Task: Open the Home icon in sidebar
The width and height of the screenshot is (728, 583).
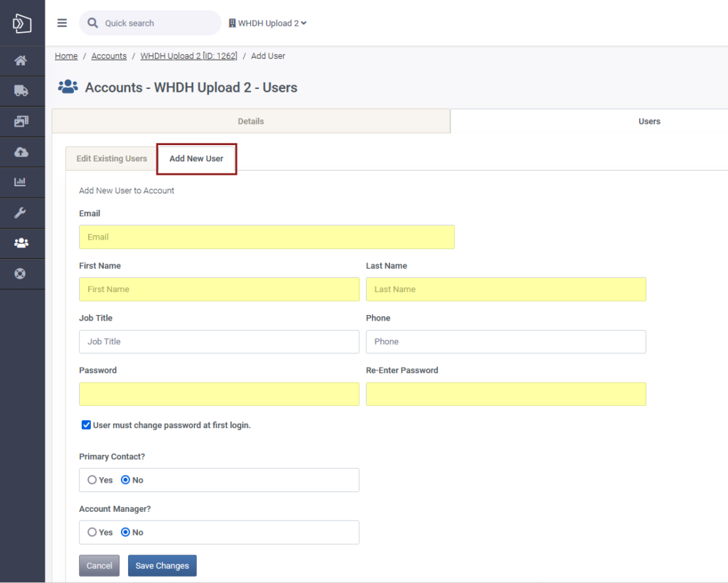Action: [21, 60]
